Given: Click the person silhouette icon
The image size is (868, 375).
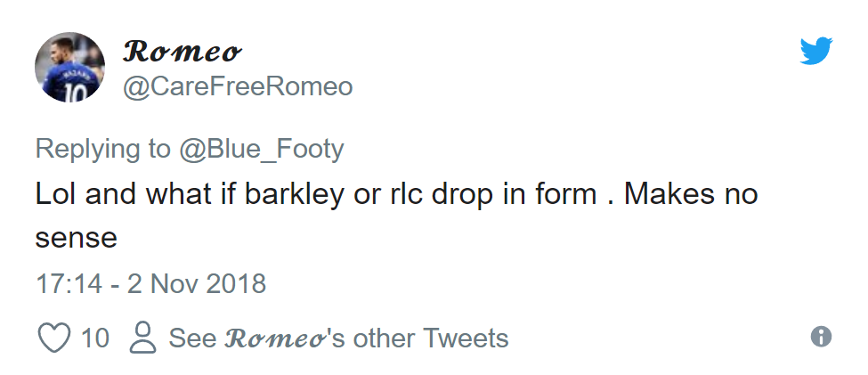Looking at the screenshot, I should point(142,338).
